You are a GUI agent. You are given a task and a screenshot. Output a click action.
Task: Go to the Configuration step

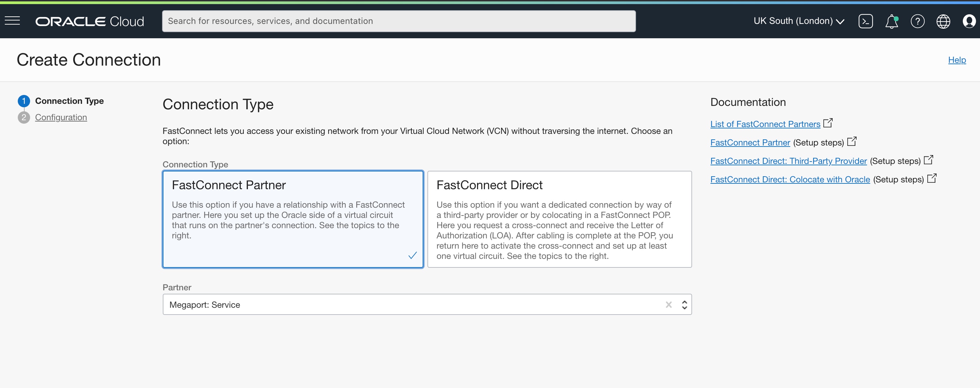tap(61, 117)
